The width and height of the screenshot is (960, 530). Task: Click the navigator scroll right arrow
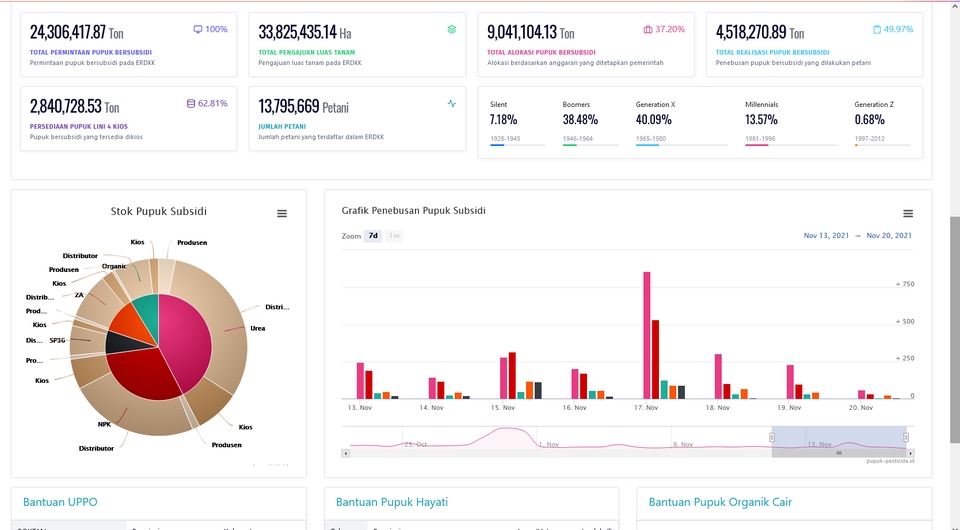coord(908,453)
